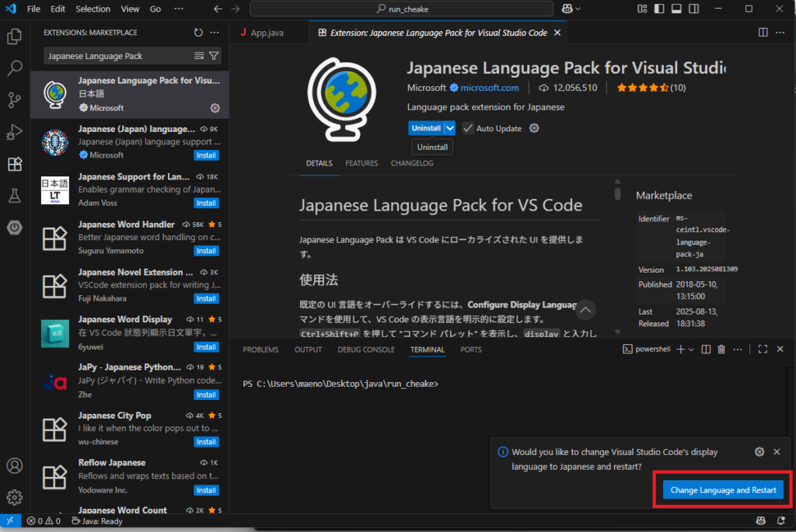Split the terminal panel
The image size is (796, 532).
point(706,349)
